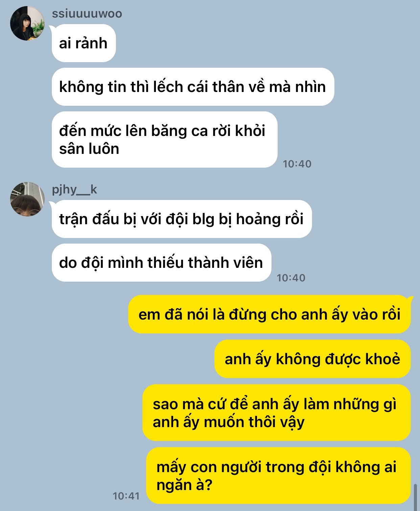
Task: Tap the username ssiuuuuwoo
Action: pyautogui.click(x=87, y=14)
